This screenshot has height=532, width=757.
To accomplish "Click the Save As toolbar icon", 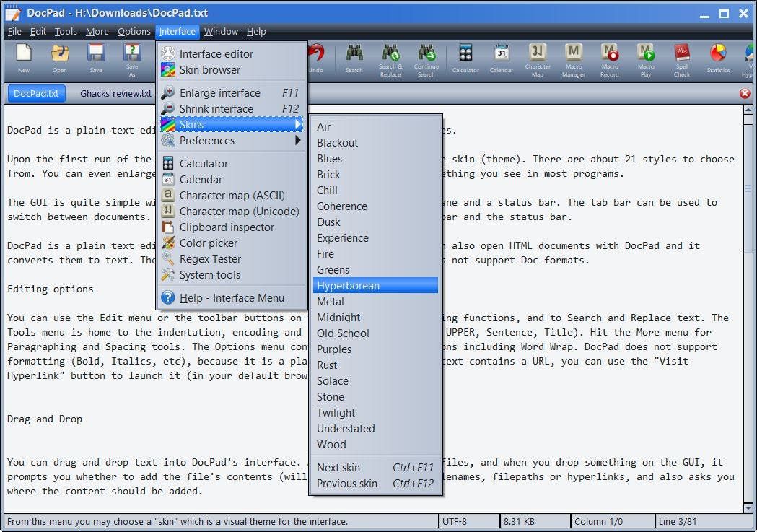I will [132, 60].
